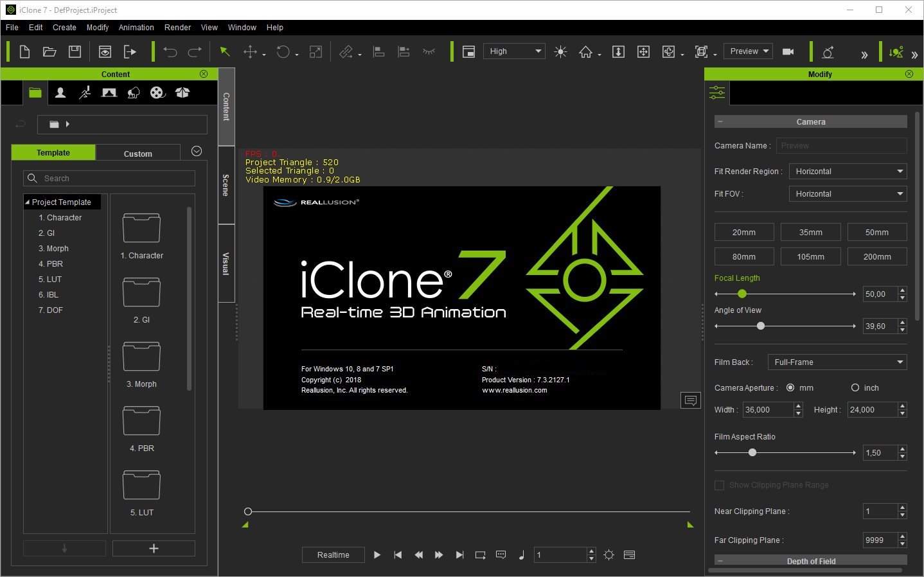This screenshot has width=924, height=577.
Task: Click the Realtime playback button
Action: click(333, 555)
